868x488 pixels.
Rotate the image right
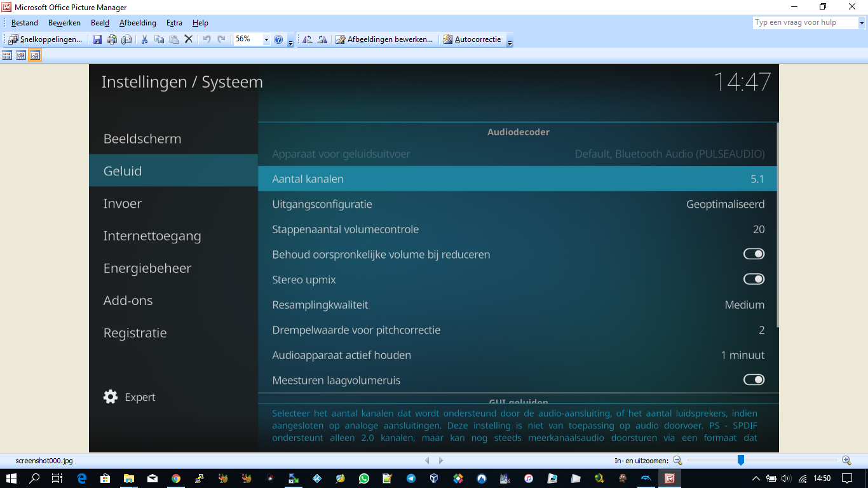pos(322,39)
